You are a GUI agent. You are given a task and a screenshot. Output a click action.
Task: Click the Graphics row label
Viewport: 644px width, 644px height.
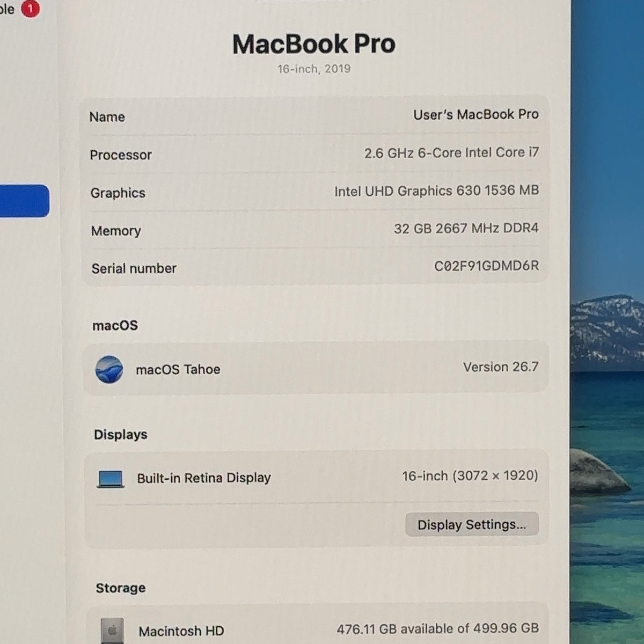(118, 193)
